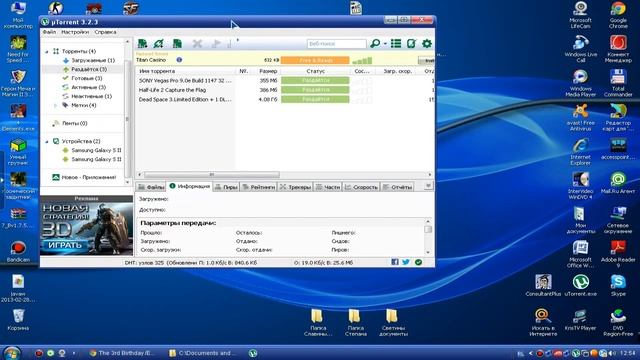The width and height of the screenshot is (640, 360).
Task: Switch to the Скорость tab
Action: pyautogui.click(x=361, y=187)
